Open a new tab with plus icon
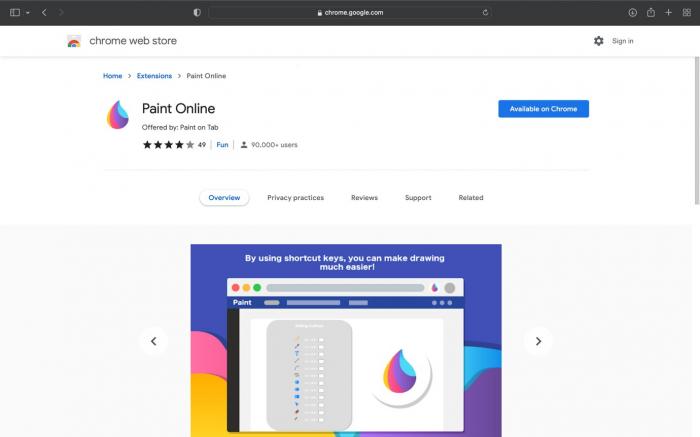Viewport: 700px width, 437px height. [668, 12]
